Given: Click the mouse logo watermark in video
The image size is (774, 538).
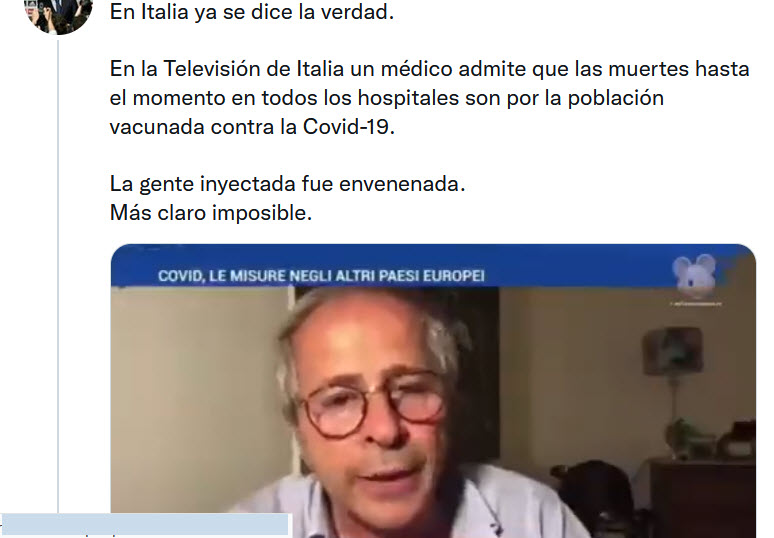Looking at the screenshot, I should (695, 275).
